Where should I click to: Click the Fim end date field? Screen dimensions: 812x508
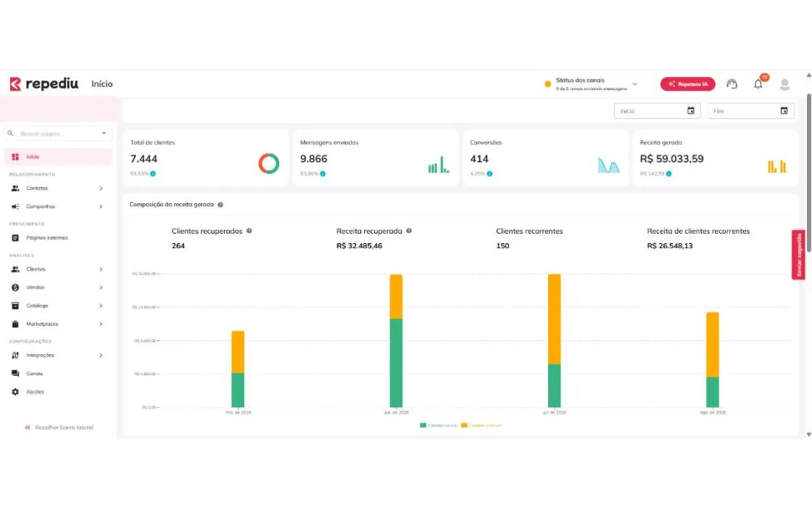pos(751,111)
